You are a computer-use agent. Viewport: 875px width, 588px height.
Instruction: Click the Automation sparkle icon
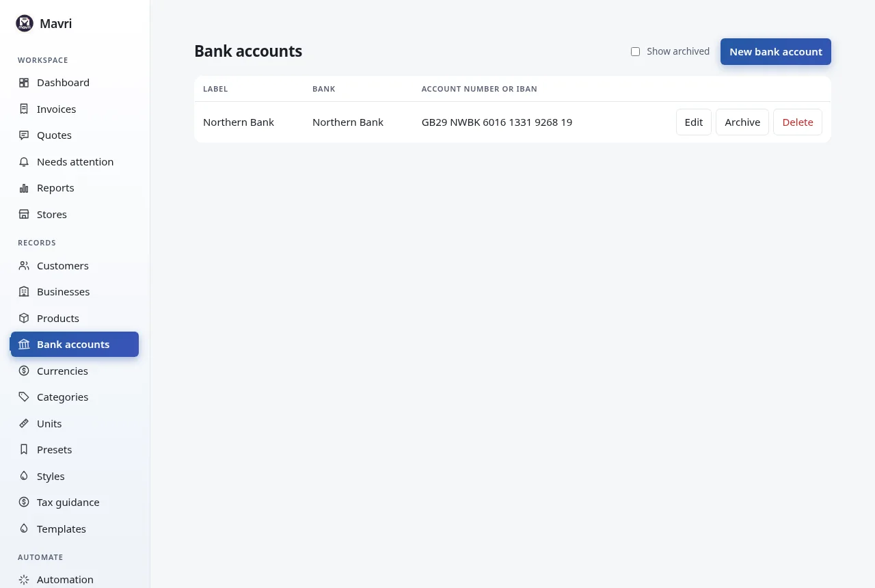tap(24, 580)
